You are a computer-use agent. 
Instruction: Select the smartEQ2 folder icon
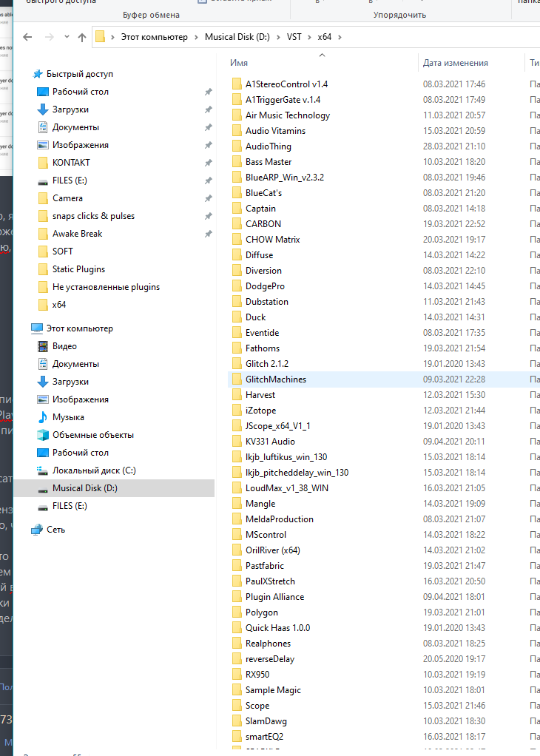click(237, 737)
